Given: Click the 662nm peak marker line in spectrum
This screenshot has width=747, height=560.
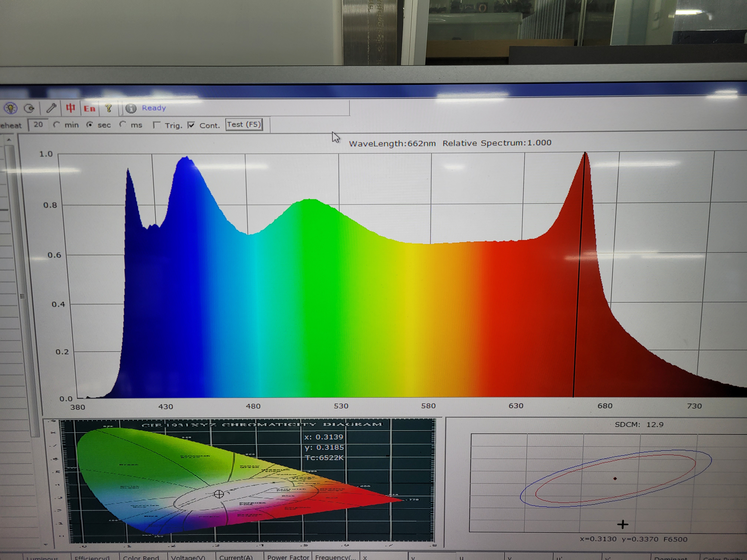Looking at the screenshot, I should point(579,275).
